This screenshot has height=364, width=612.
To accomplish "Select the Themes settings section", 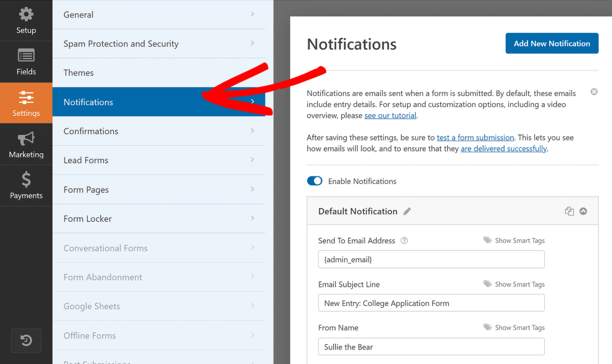I will [x=159, y=72].
